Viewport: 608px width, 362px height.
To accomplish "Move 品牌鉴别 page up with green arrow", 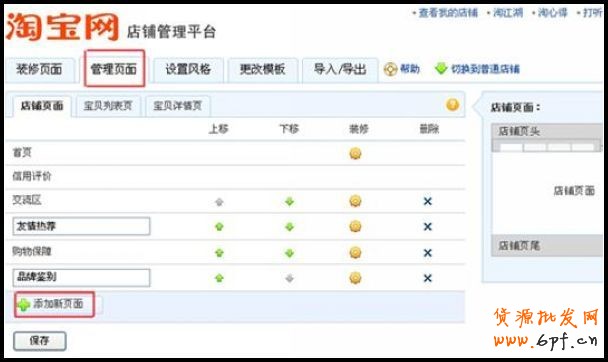I will (x=219, y=278).
